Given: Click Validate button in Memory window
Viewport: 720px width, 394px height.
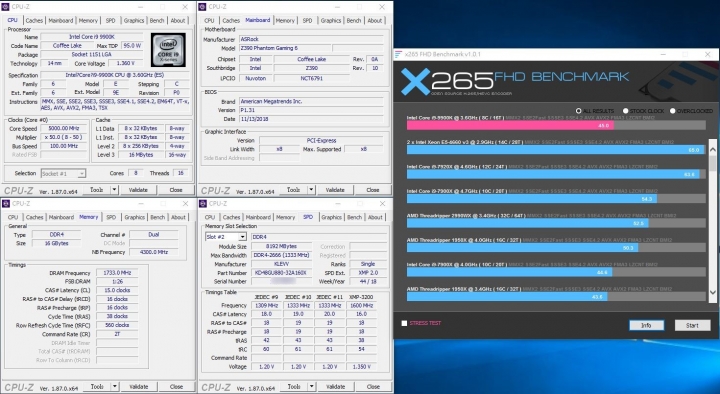Looking at the screenshot, I should (x=139, y=387).
